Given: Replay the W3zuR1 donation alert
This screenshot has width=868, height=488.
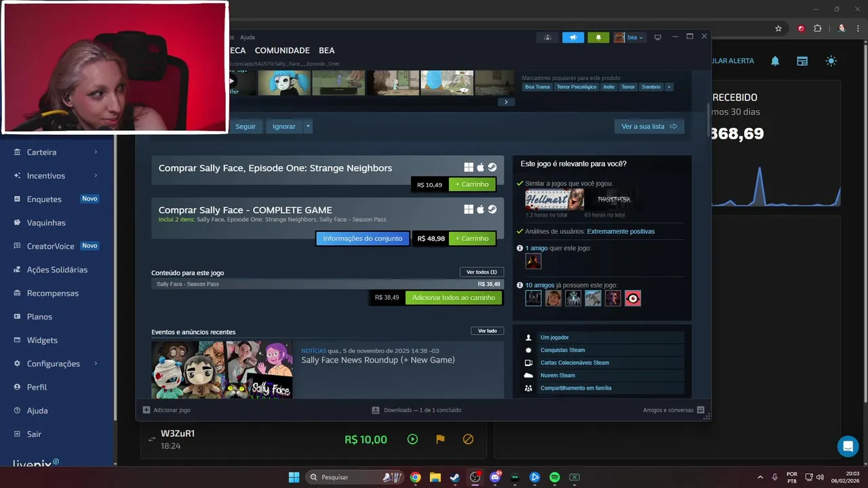Looking at the screenshot, I should [412, 439].
